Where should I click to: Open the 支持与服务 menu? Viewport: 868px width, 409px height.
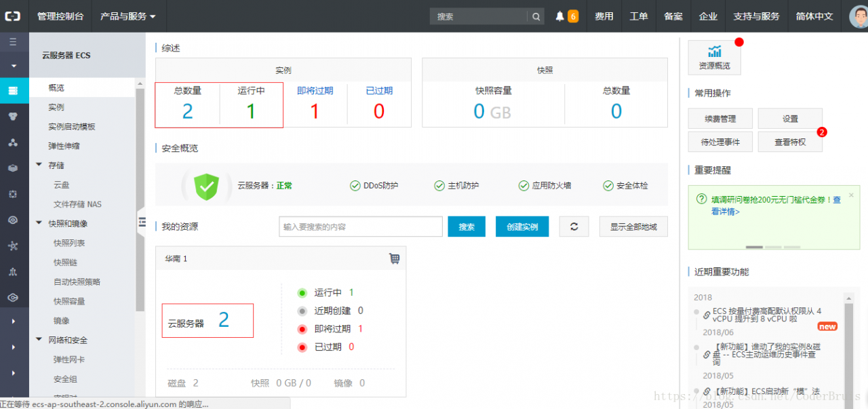[x=756, y=16]
